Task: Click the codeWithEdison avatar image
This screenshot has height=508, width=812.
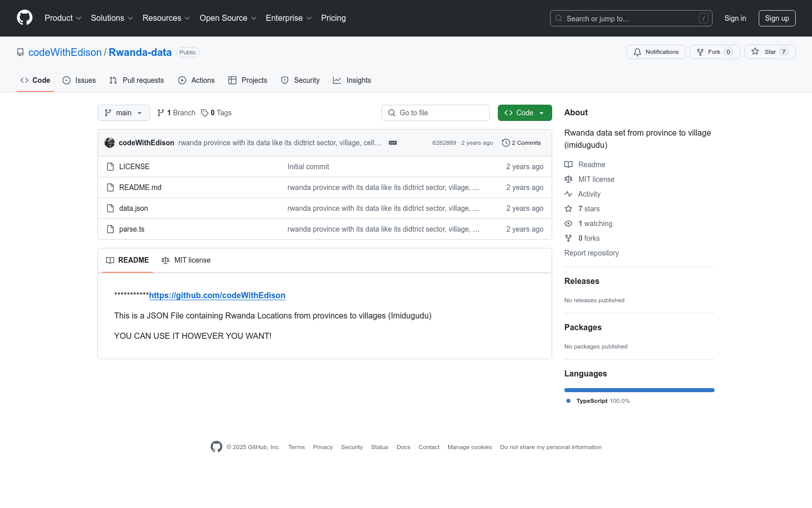Action: [110, 143]
